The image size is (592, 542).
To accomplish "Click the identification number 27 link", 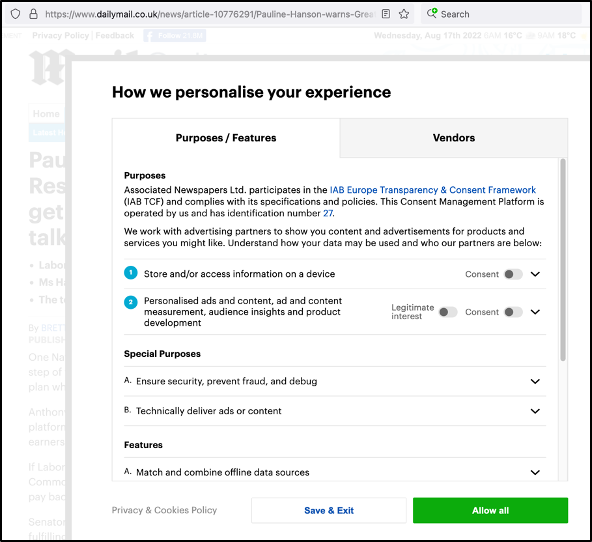I will pos(328,214).
